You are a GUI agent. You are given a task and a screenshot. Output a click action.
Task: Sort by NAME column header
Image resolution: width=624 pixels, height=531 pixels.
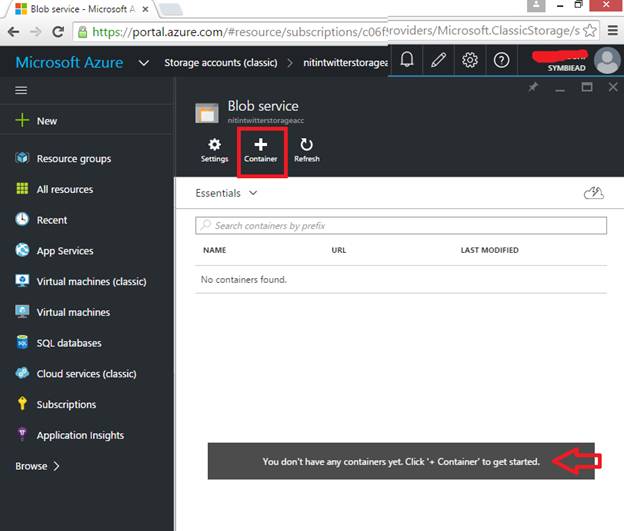pyautogui.click(x=214, y=250)
